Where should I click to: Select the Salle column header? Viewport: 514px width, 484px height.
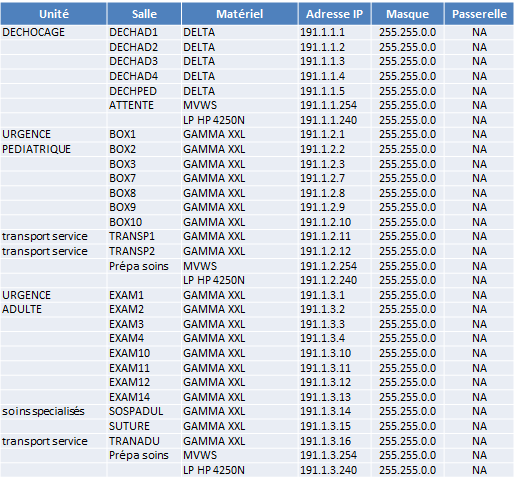tap(144, 14)
